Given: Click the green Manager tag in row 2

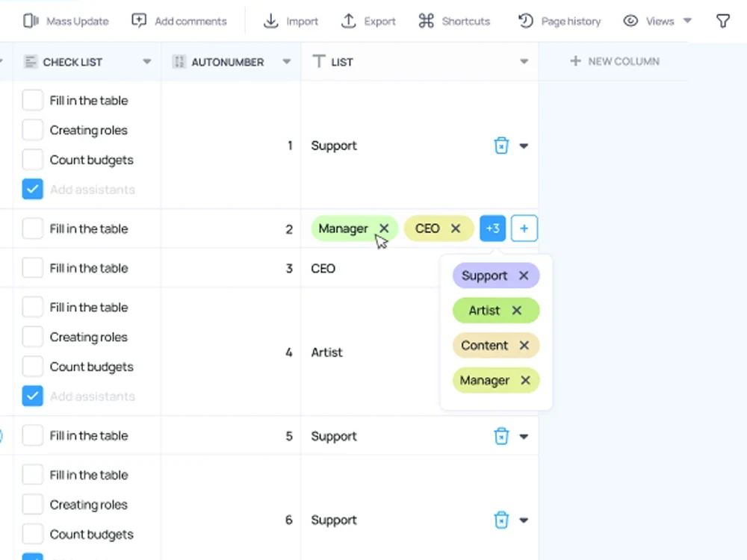Looking at the screenshot, I should (344, 228).
